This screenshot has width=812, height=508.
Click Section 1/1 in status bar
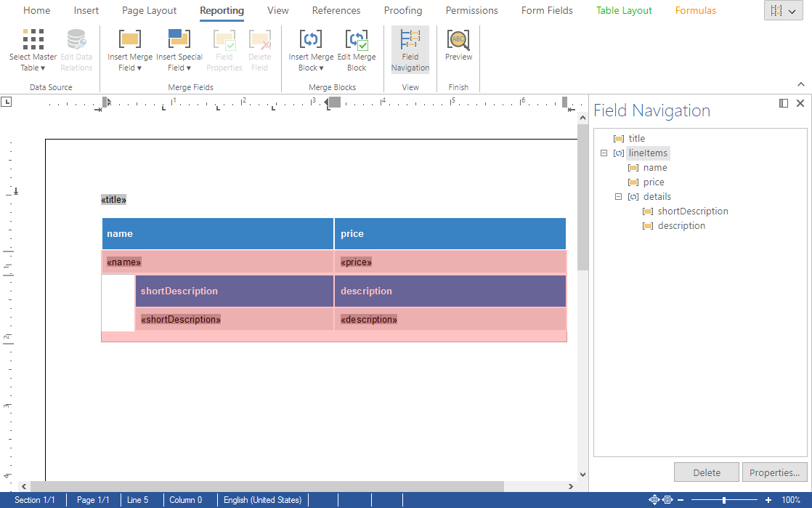[34, 500]
